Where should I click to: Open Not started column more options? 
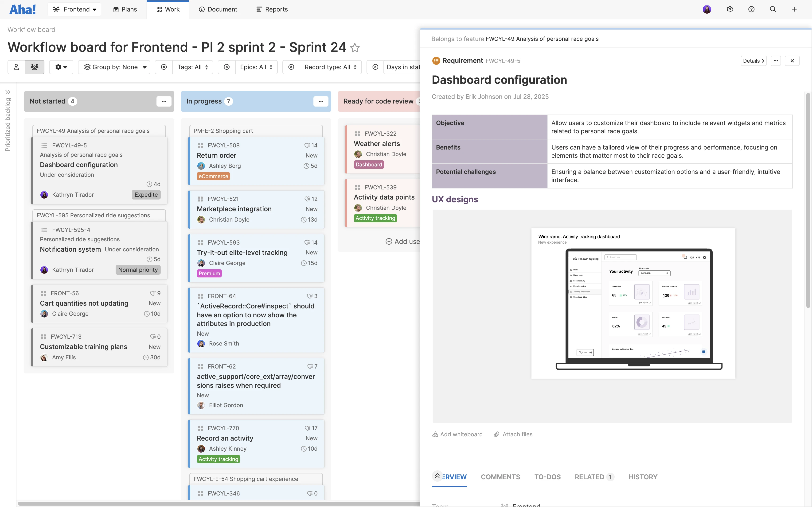[x=164, y=101]
